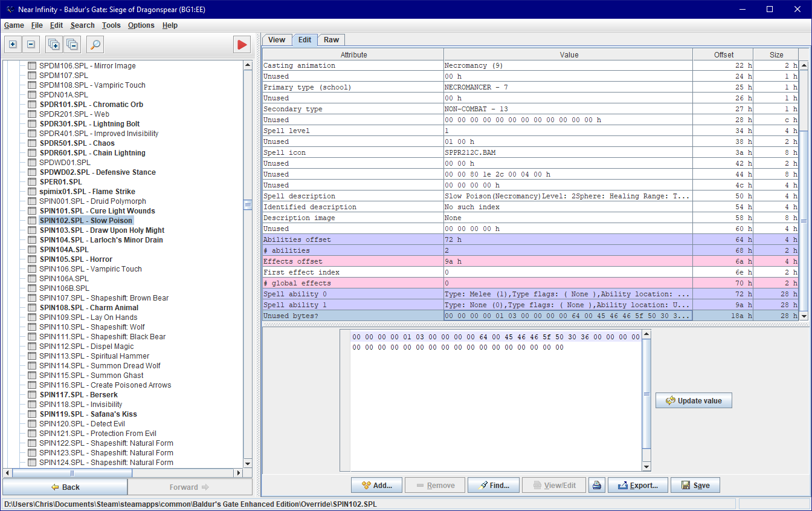
Task: Click file icon beside SPIN112.SPL Dispel Magic
Action: click(x=33, y=347)
